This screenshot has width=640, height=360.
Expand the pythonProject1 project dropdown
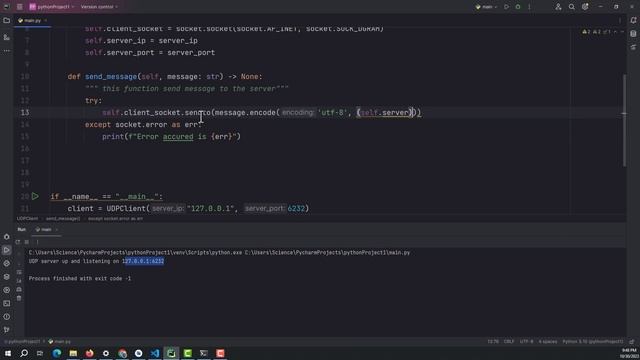click(51, 7)
